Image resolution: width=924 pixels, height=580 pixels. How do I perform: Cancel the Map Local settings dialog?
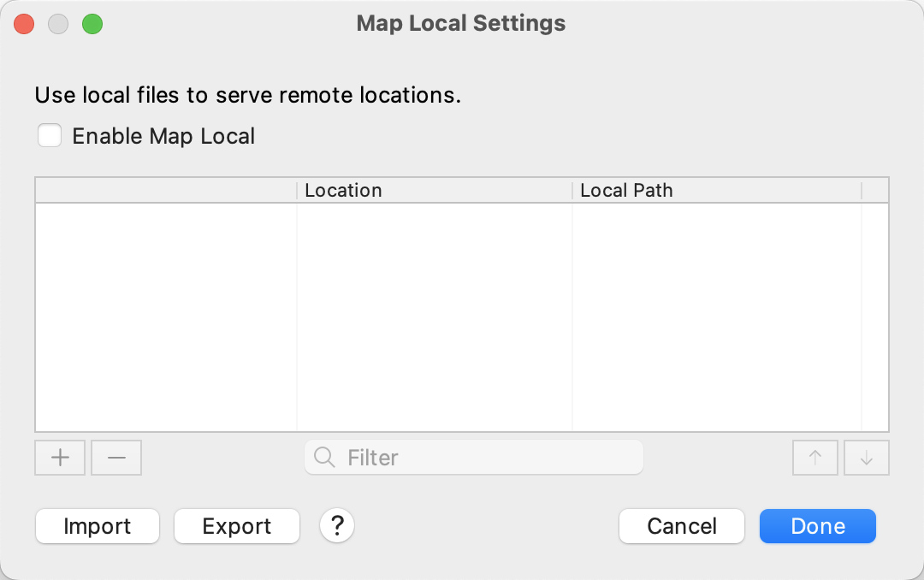[x=682, y=526]
